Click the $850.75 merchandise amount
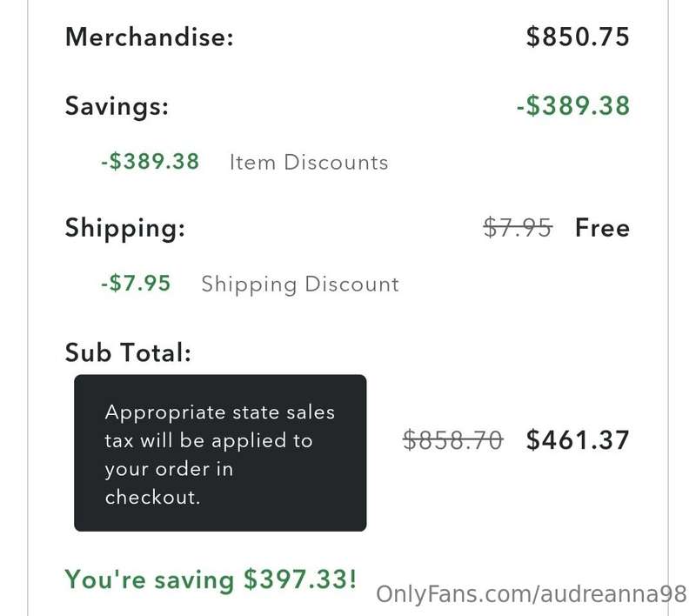 (578, 37)
